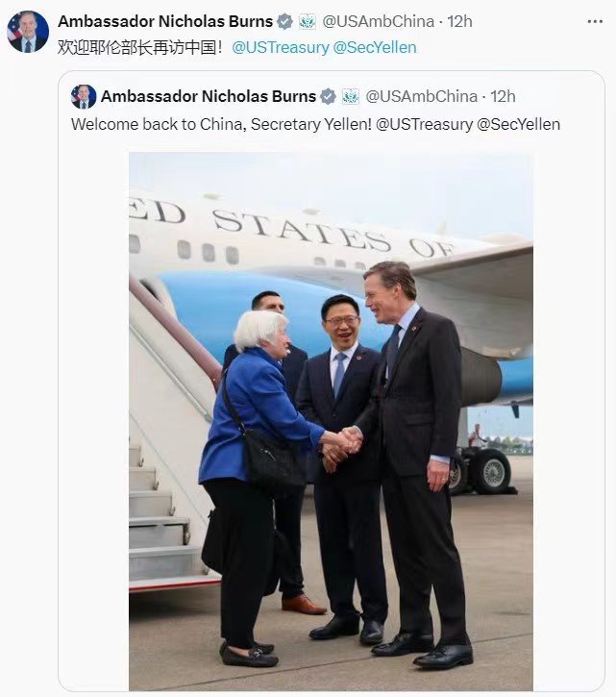Viewport: 616px width, 697px height.
Task: Open @USTreasury mention in Chinese tweet
Action: 281,47
